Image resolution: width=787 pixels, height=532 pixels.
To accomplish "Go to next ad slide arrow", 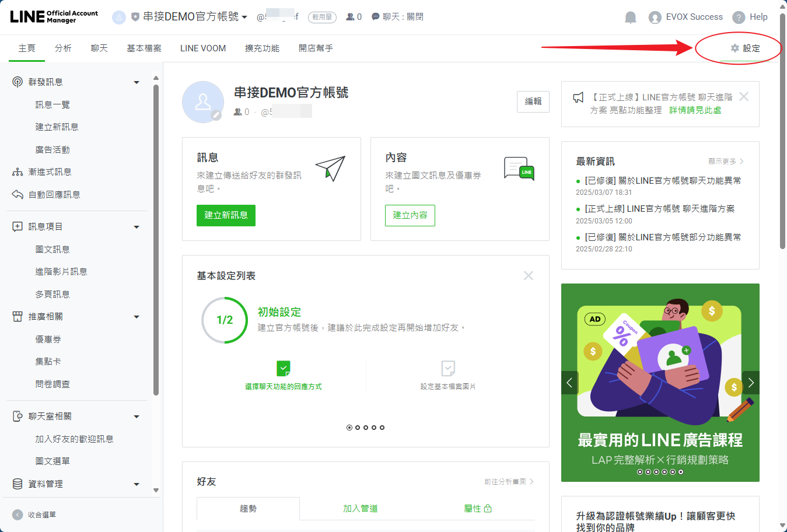I will pyautogui.click(x=751, y=383).
